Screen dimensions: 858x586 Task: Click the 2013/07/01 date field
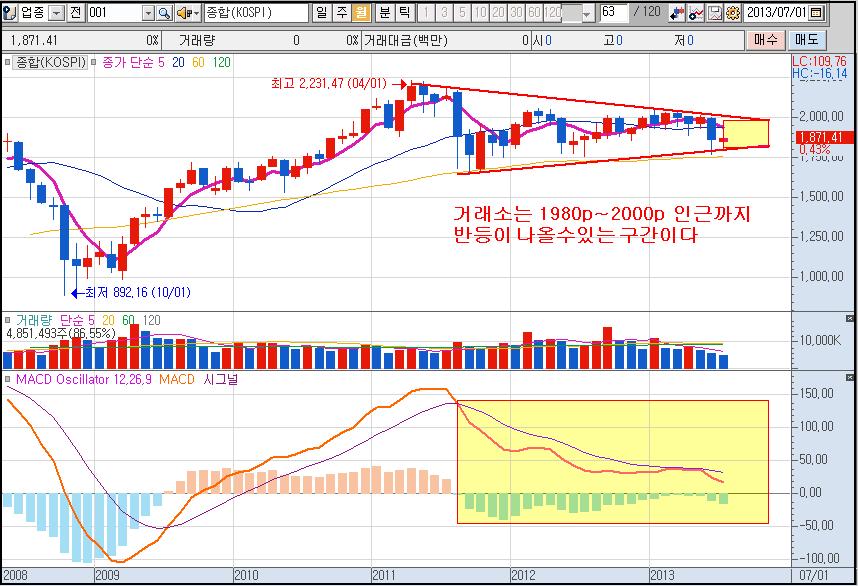(x=776, y=13)
